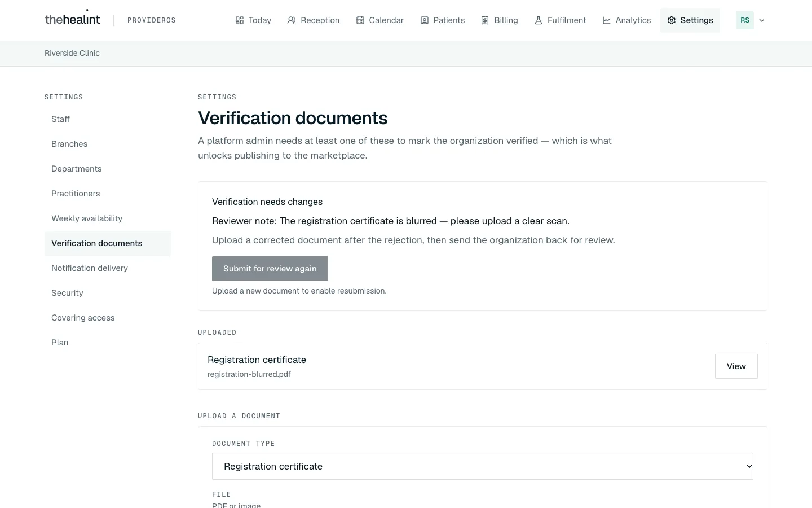Click the registration-blurred.pdf file name
This screenshot has width=812, height=508.
(249, 374)
